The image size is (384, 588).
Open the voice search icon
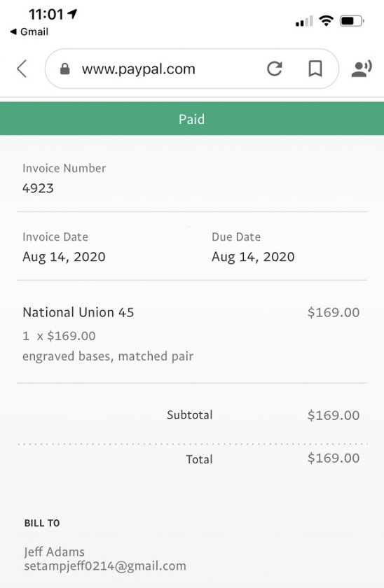click(361, 69)
